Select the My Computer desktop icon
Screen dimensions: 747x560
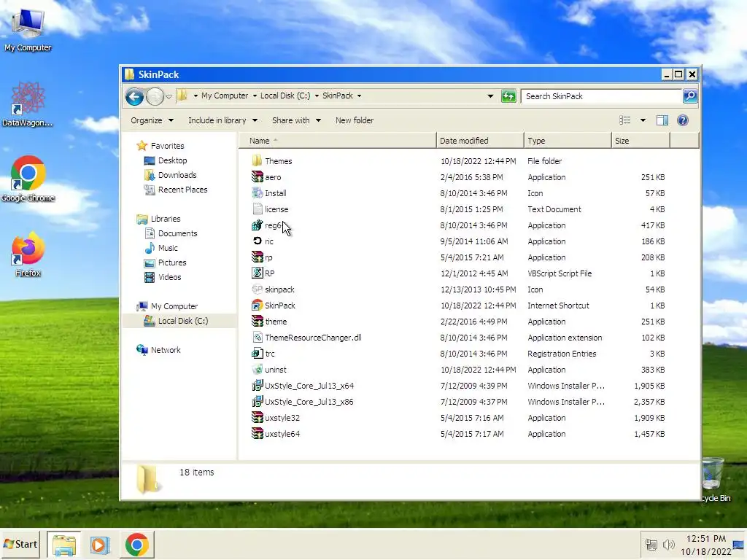click(28, 30)
